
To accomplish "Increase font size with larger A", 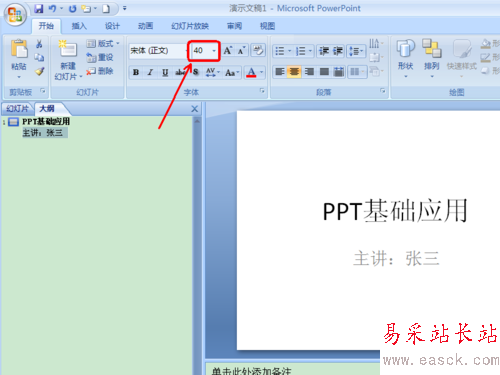I will (228, 51).
